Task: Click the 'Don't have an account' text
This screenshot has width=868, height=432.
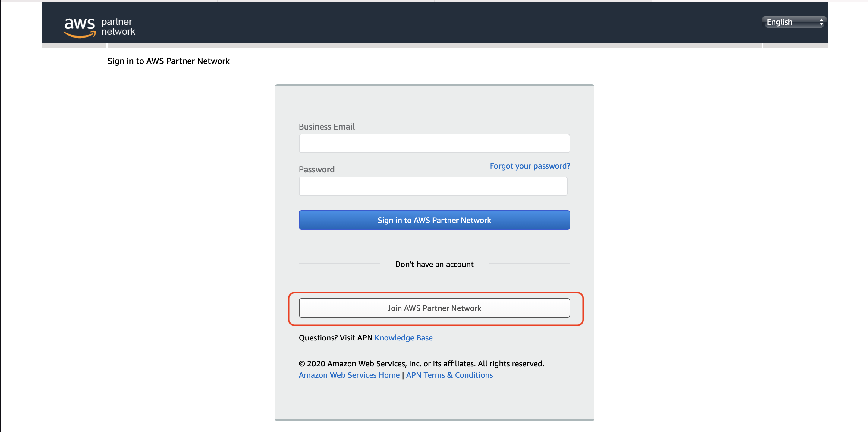Action: tap(434, 264)
